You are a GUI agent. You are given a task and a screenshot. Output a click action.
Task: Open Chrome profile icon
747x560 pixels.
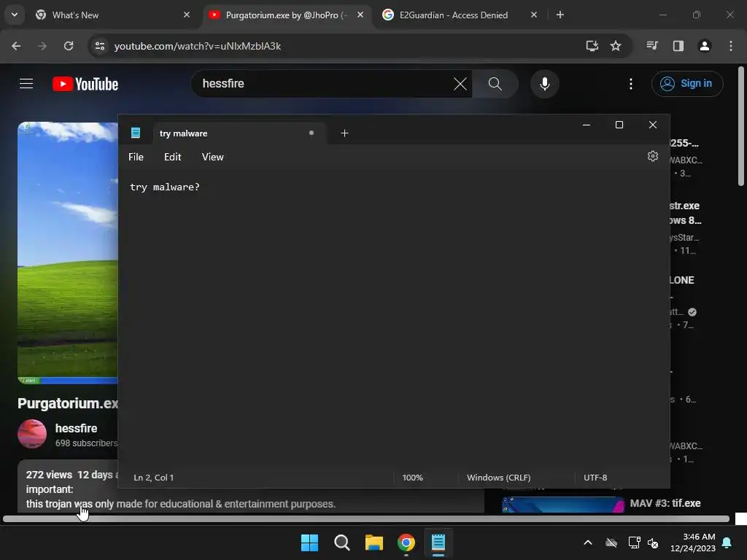pos(705,46)
